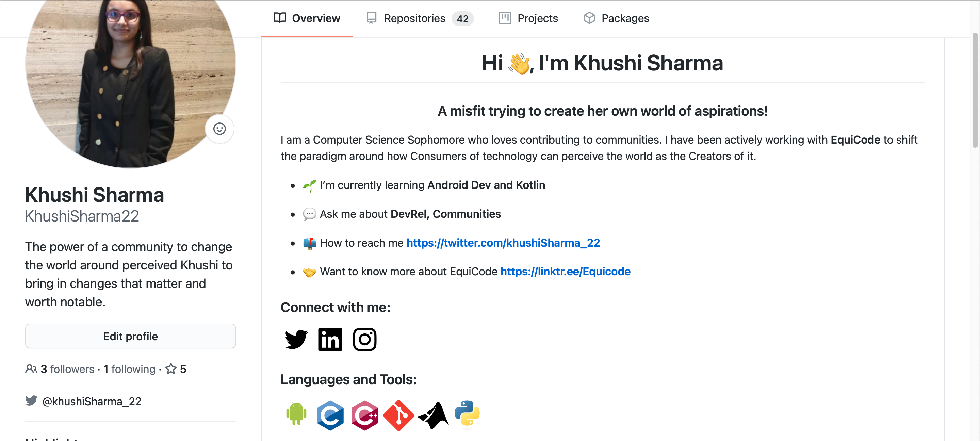Viewport: 980px width, 441px height.
Task: Click the smiley emoji status icon
Action: [220, 129]
